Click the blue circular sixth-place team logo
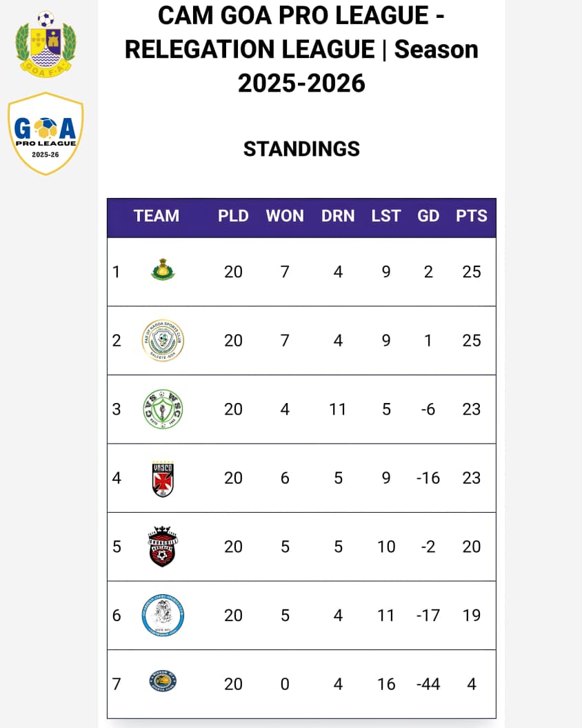This screenshot has width=582, height=728. pos(163,616)
